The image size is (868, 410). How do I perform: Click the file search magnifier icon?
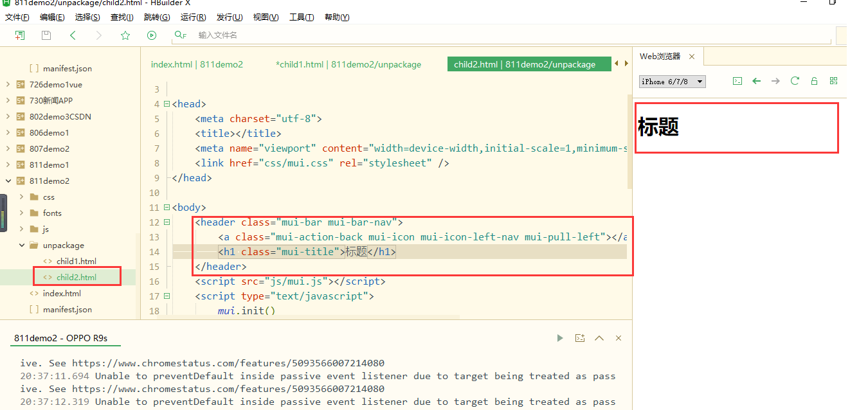tap(180, 35)
